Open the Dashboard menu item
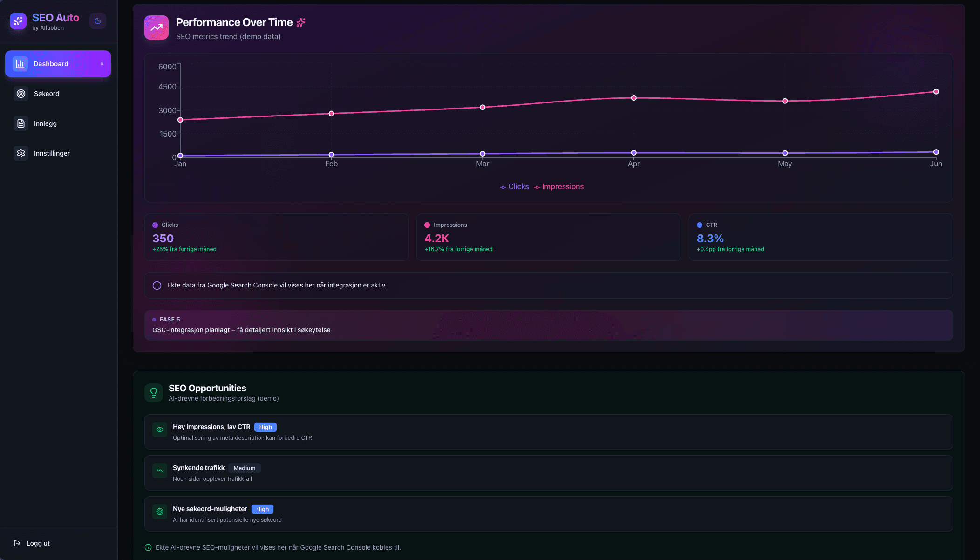This screenshot has height=560, width=980. 58,64
